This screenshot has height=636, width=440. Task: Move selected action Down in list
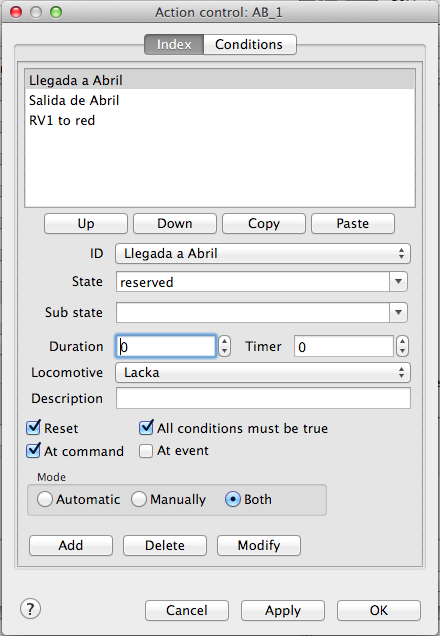(175, 223)
